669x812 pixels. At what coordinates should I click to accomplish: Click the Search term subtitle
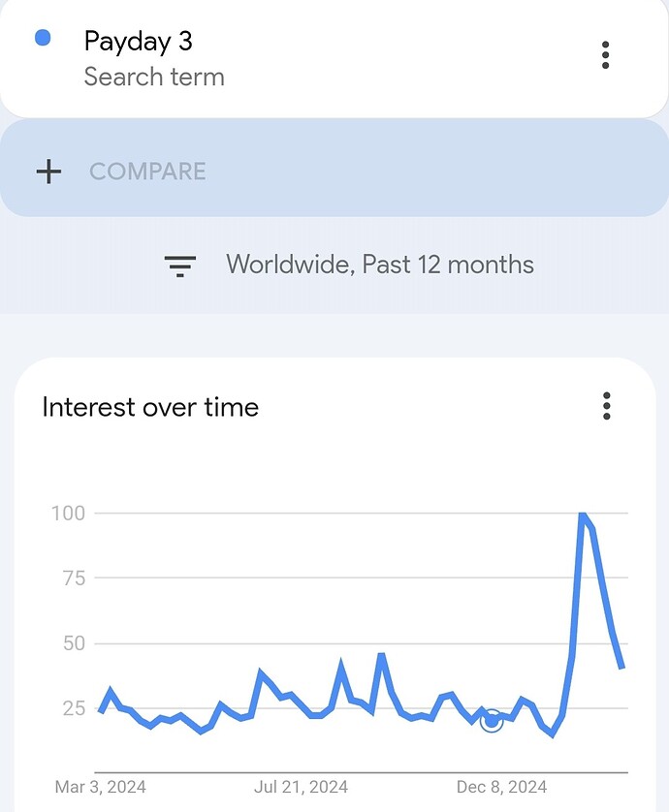(154, 77)
